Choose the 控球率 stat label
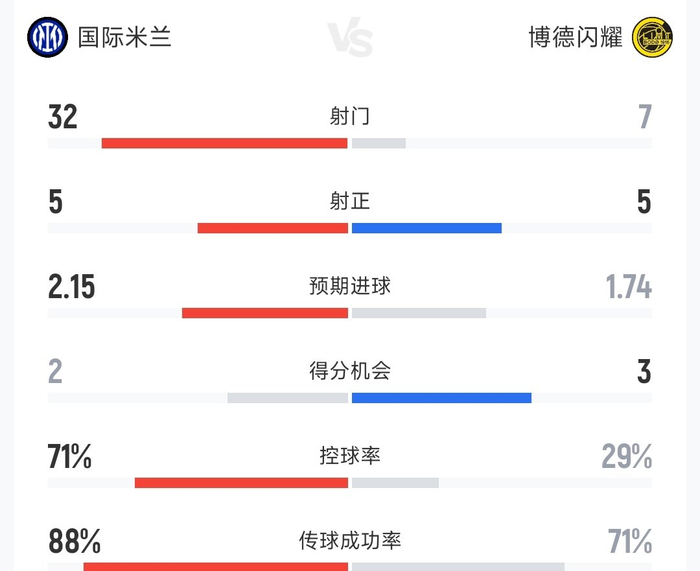The image size is (700, 571). [350, 456]
